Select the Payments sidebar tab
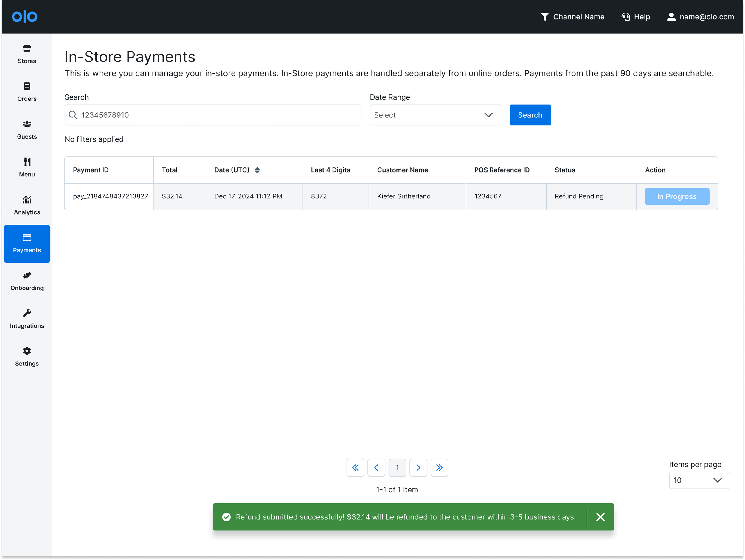745x560 pixels. point(27,243)
